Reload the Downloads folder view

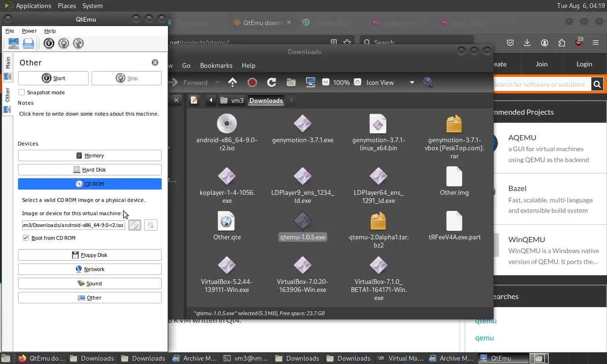pyautogui.click(x=272, y=82)
